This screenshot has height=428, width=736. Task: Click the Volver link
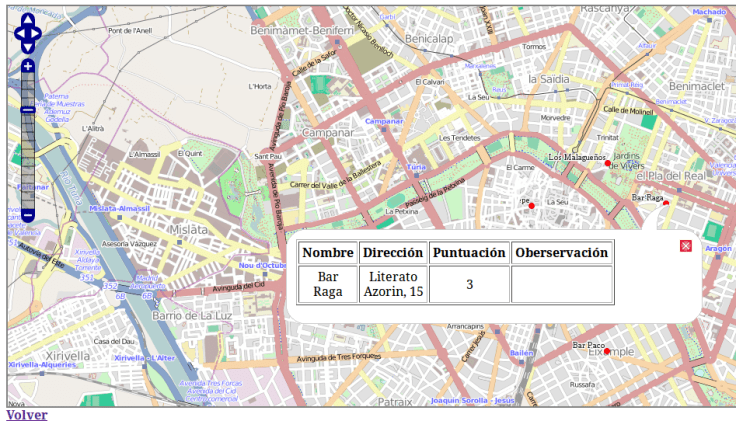[26, 415]
